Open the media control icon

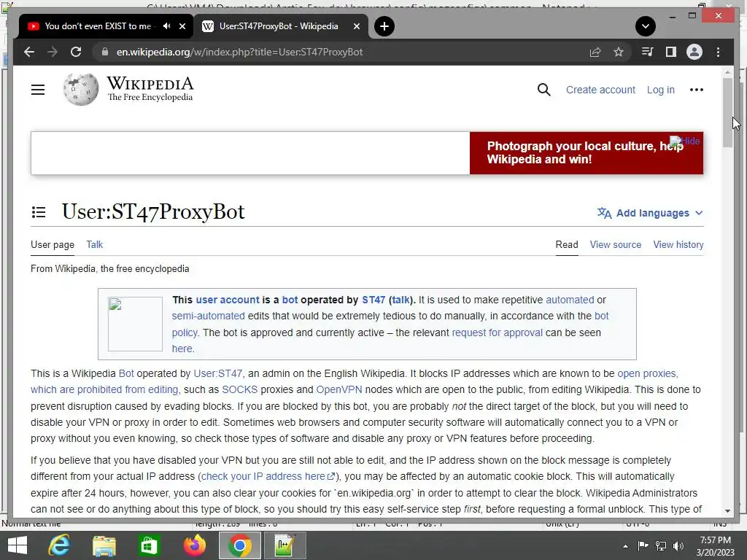[647, 52]
